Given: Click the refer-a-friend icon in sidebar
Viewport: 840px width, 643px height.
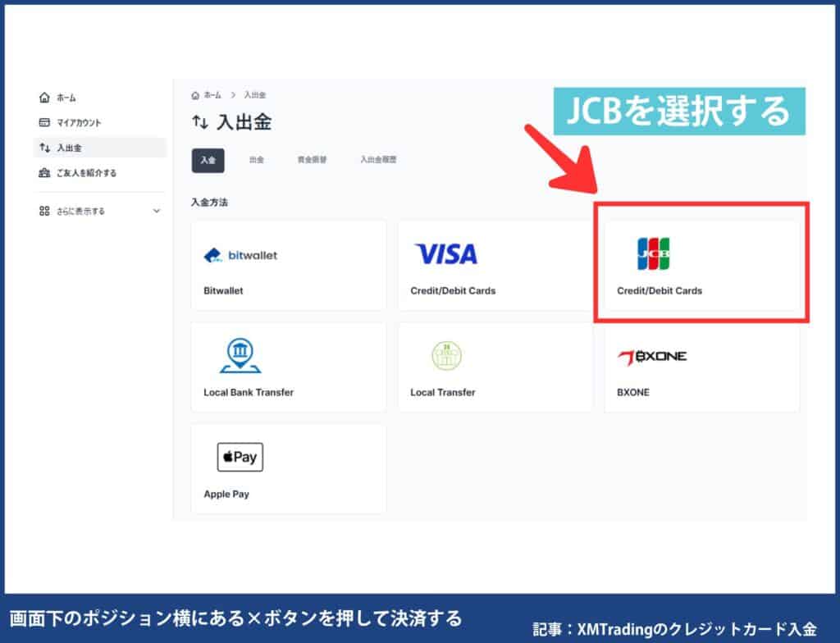Looking at the screenshot, I should click(x=44, y=172).
